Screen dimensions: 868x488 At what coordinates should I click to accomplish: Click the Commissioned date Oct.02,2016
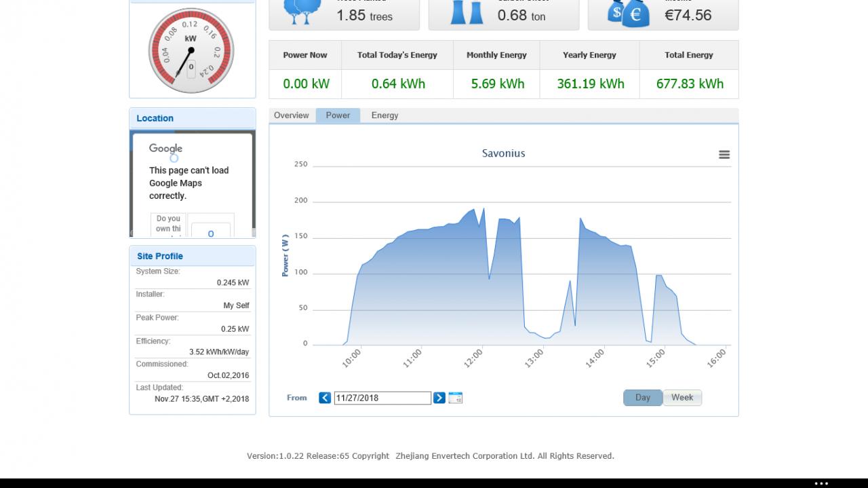click(228, 375)
